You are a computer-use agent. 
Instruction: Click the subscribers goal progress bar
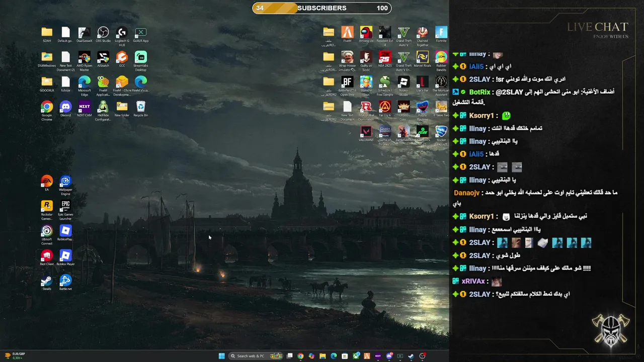322,8
